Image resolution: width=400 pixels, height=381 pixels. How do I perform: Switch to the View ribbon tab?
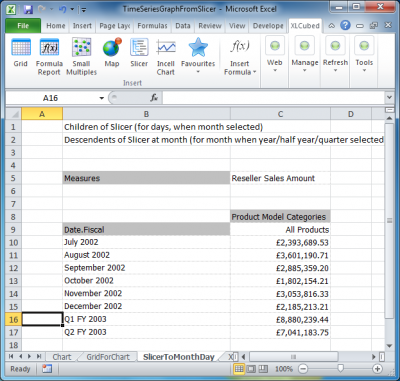237,26
